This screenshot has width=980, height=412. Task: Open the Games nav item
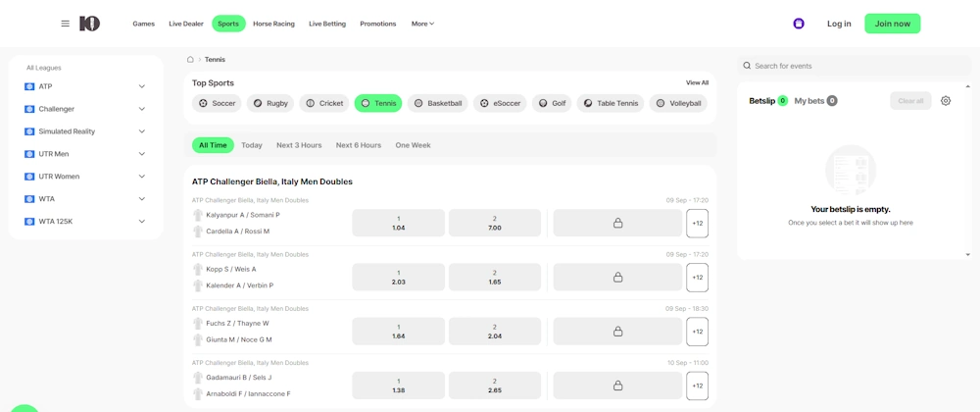coord(144,24)
